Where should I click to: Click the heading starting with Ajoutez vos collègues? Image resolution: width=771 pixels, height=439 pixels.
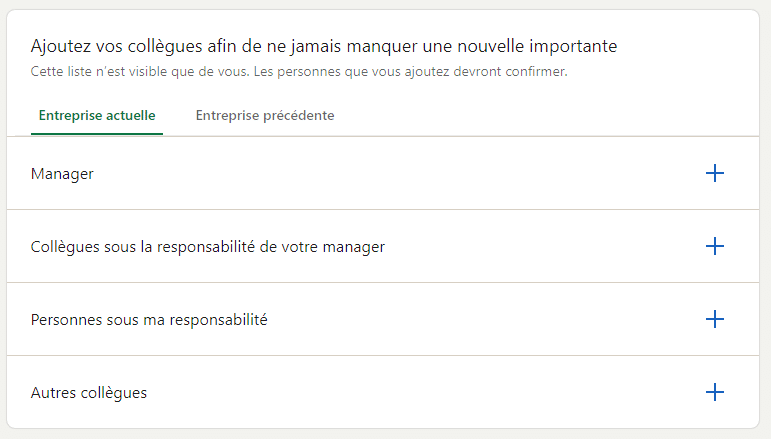click(324, 46)
